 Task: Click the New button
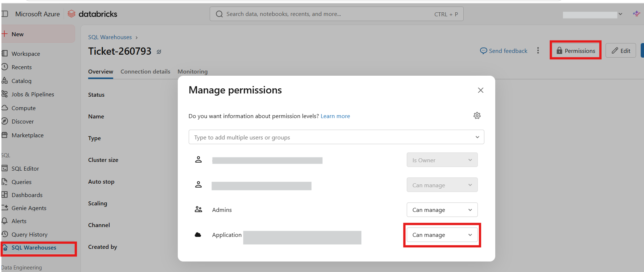tap(38, 34)
